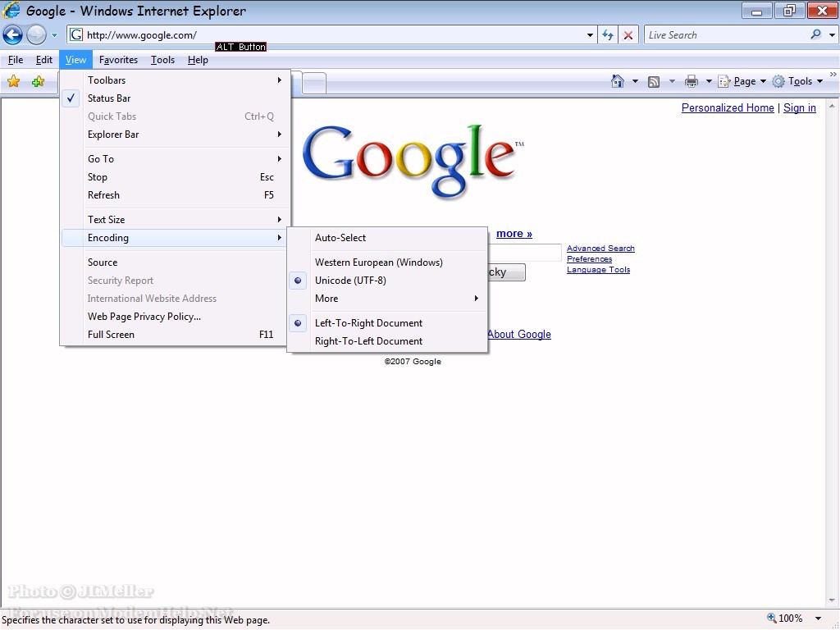Expand the Toolbars submenu
Image resolution: width=840 pixels, height=630 pixels.
coord(175,80)
